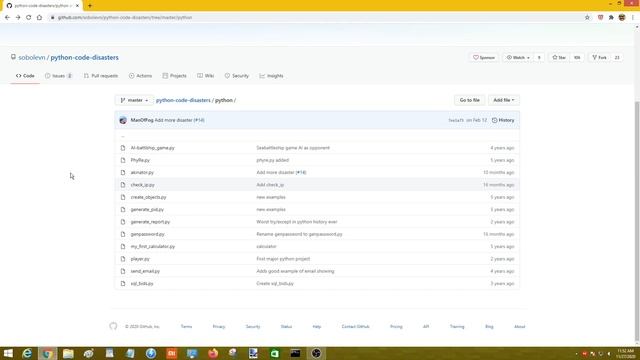
Task: Click the parent directory '..' row
Action: (x=317, y=136)
